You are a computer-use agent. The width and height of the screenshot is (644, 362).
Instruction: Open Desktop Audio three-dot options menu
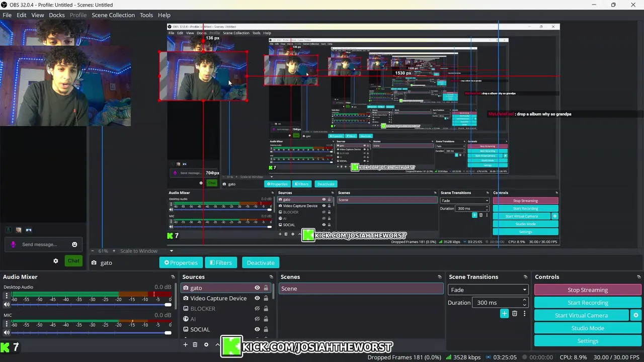(x=7, y=296)
